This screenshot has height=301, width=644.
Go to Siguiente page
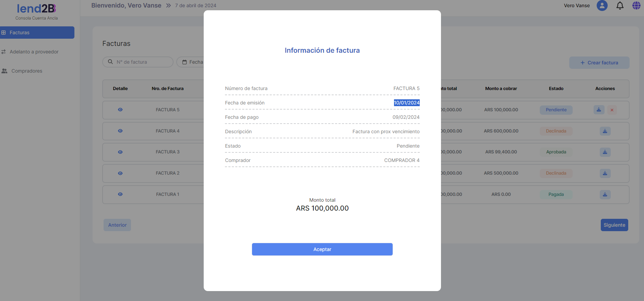614,225
